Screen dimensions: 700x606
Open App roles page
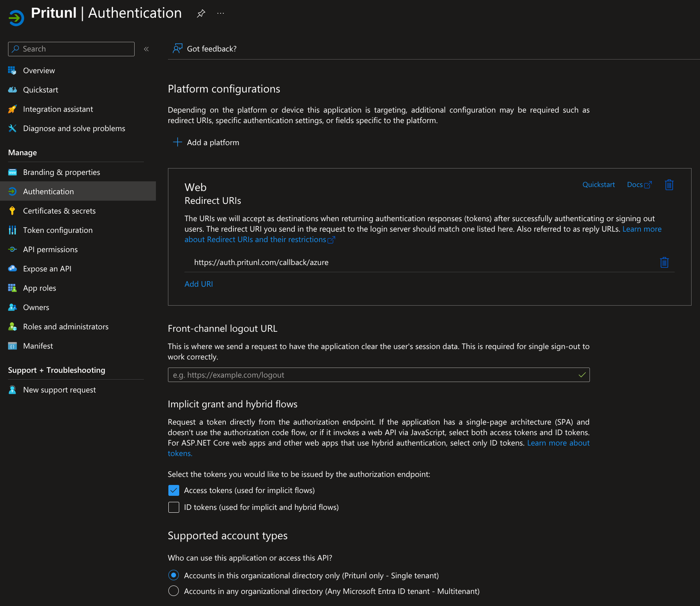pyautogui.click(x=39, y=288)
